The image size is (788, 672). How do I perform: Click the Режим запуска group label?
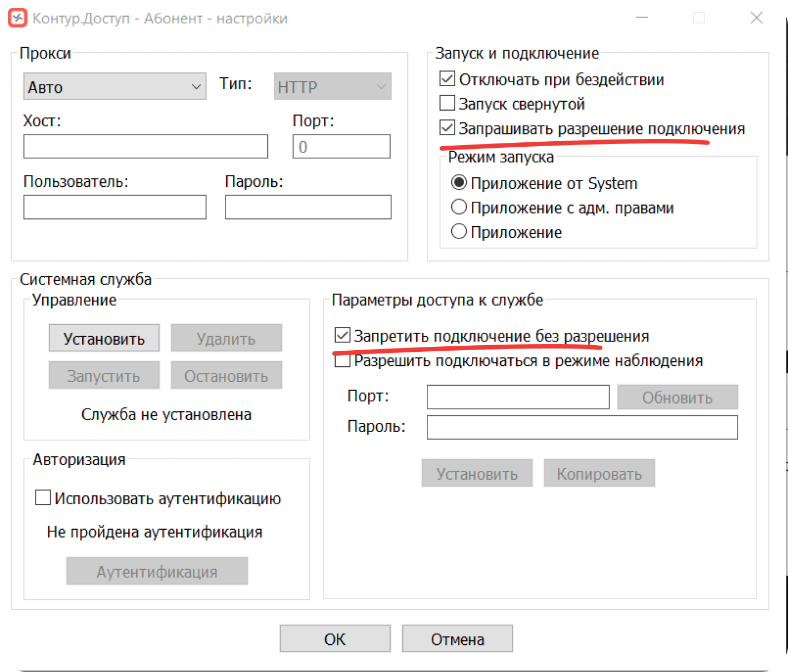coord(501,157)
